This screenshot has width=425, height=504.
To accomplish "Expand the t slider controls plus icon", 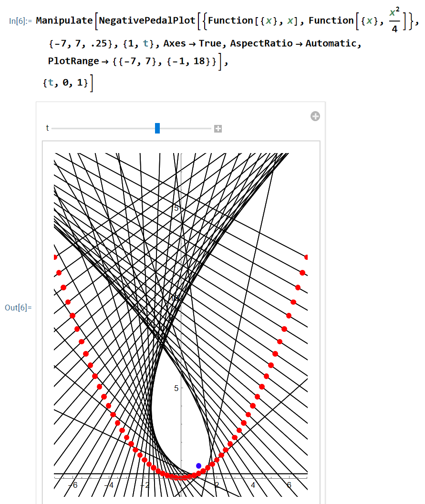I will coord(218,129).
